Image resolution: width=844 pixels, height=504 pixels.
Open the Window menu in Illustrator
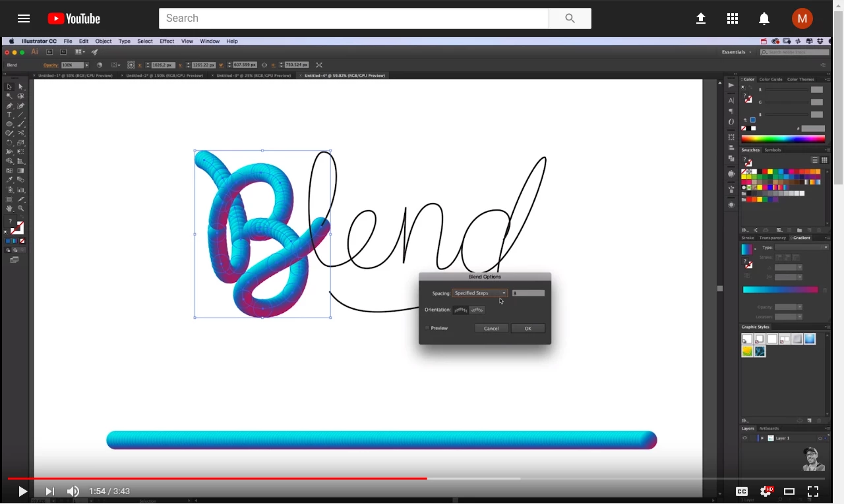[210, 41]
